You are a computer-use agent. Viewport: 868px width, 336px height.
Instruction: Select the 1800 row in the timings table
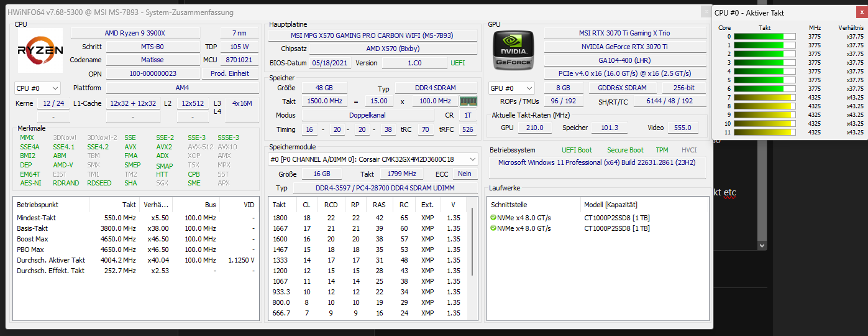click(370, 218)
